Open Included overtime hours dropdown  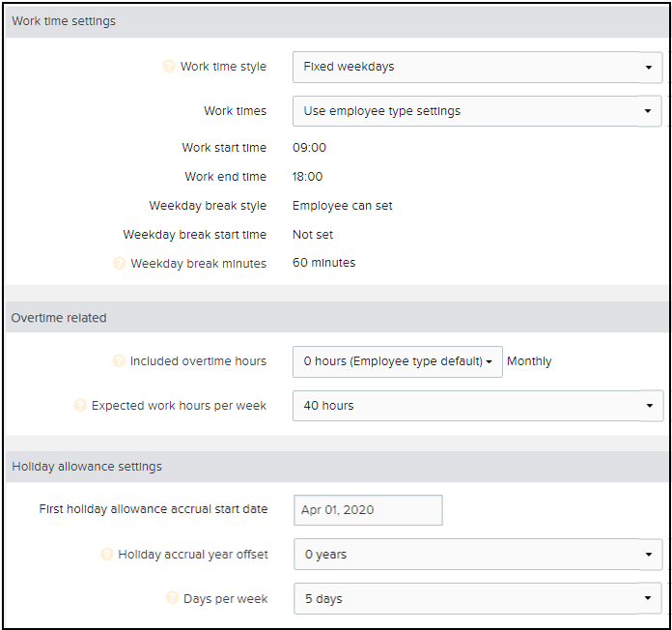coord(397,361)
